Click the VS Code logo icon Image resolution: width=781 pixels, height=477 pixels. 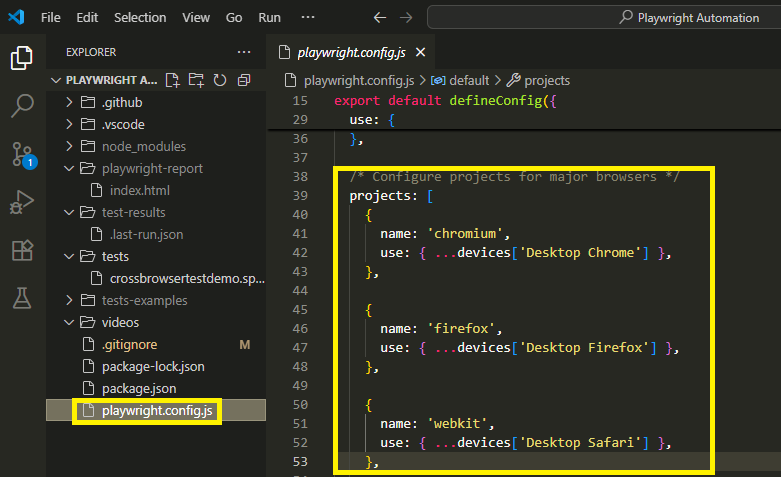(16, 17)
